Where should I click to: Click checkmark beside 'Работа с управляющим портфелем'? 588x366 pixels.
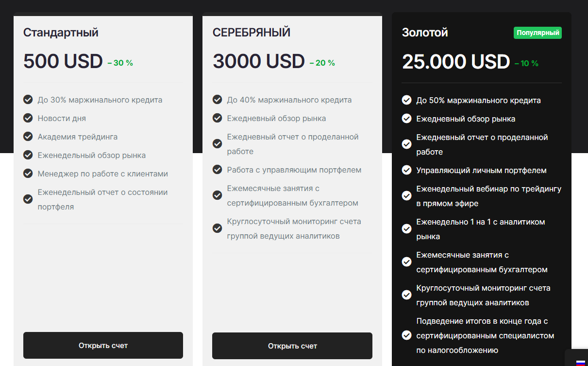pos(218,170)
